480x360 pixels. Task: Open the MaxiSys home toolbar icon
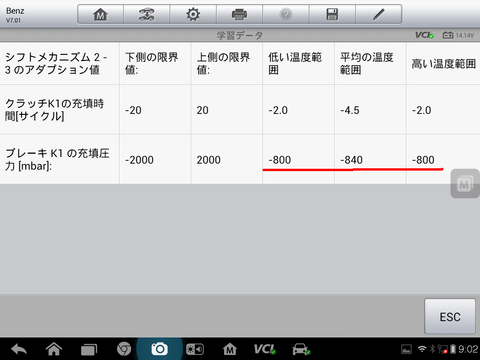point(100,14)
